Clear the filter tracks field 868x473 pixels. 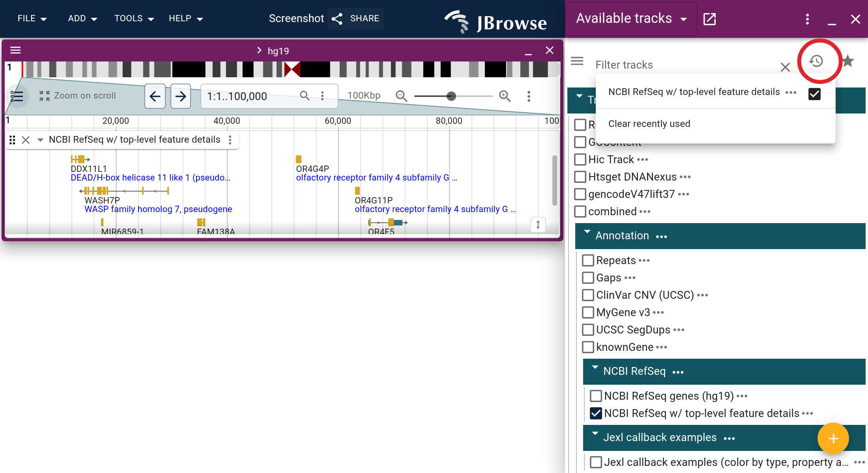785,67
